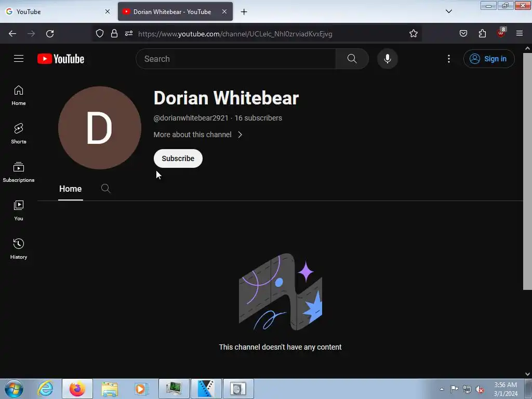Close the Dorian Whitebear tab
532x399 pixels.
pos(224,11)
